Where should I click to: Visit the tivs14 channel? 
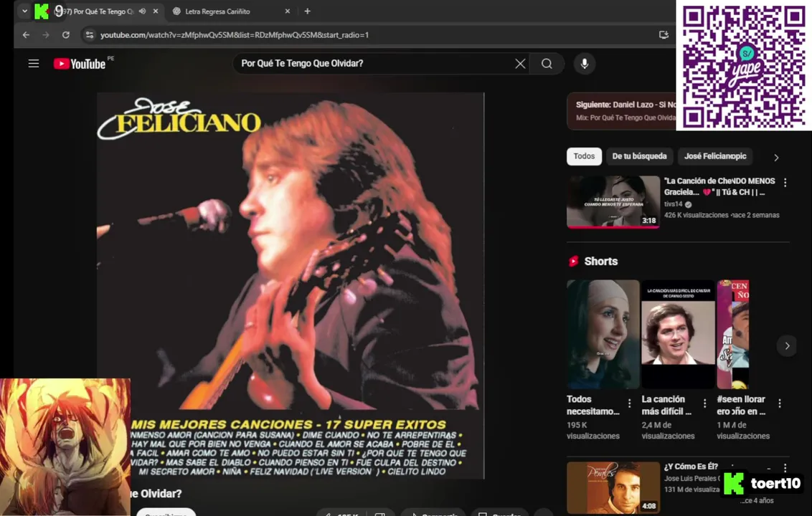[674, 204]
